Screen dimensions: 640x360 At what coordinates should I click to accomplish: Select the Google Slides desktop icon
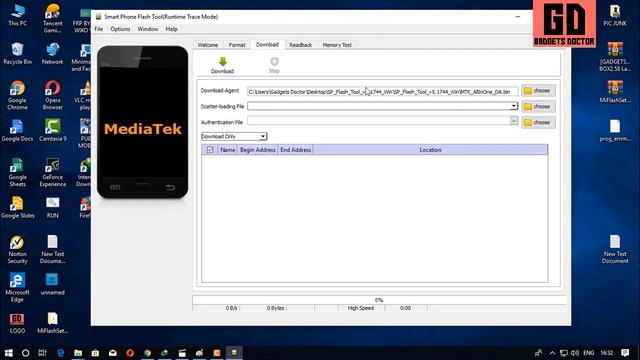pos(18,207)
